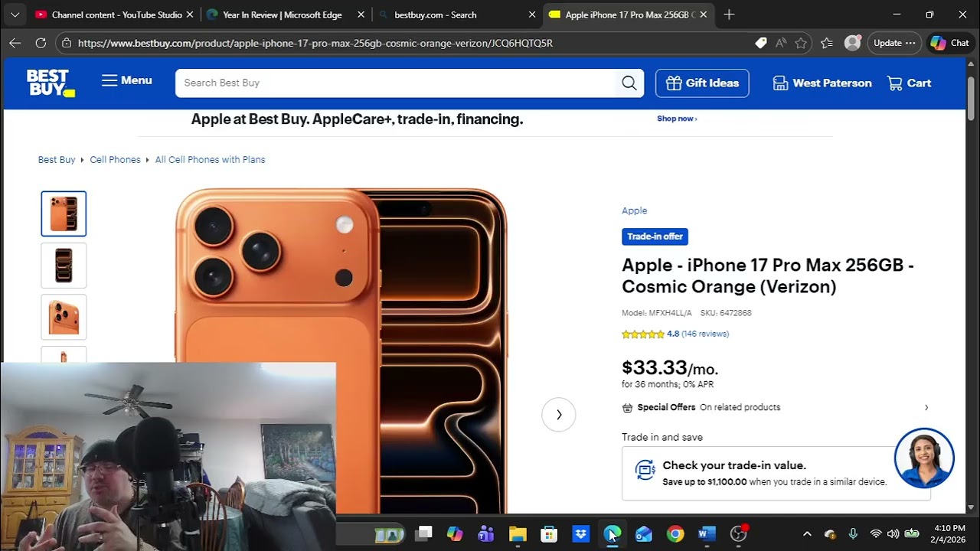Open the Copilot Chat button
The height and width of the screenshot is (551, 980).
pyautogui.click(x=950, y=43)
